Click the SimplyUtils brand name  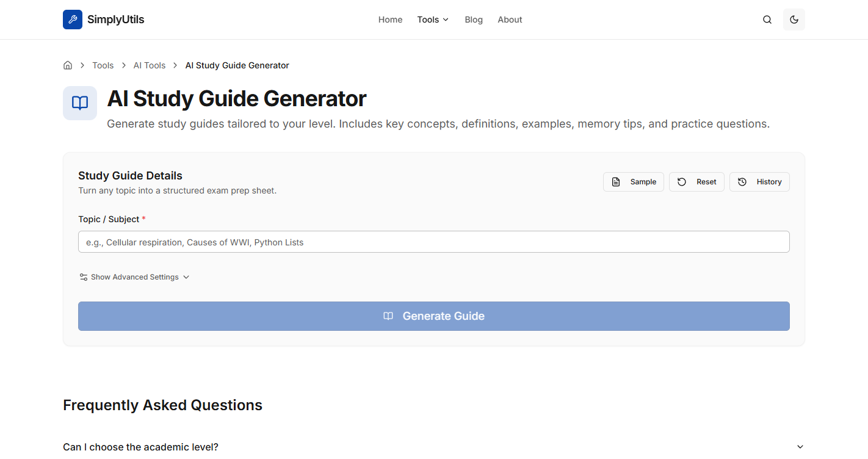point(116,20)
